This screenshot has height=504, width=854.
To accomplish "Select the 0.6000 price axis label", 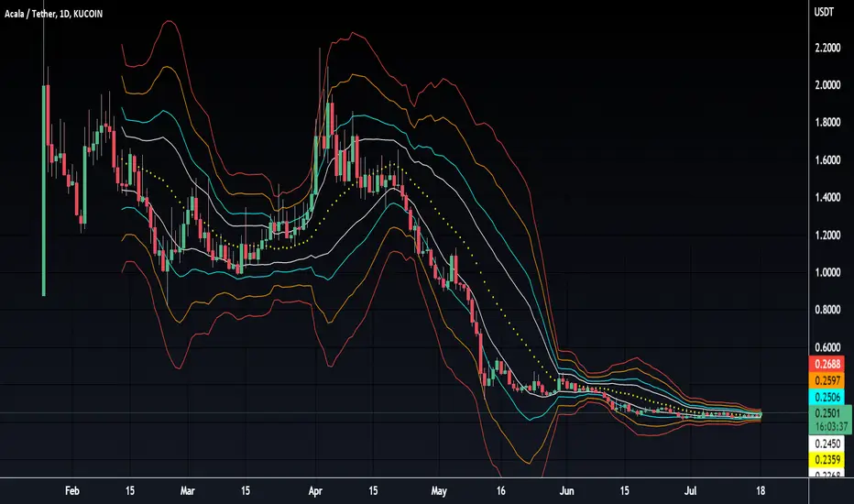I will click(x=827, y=347).
